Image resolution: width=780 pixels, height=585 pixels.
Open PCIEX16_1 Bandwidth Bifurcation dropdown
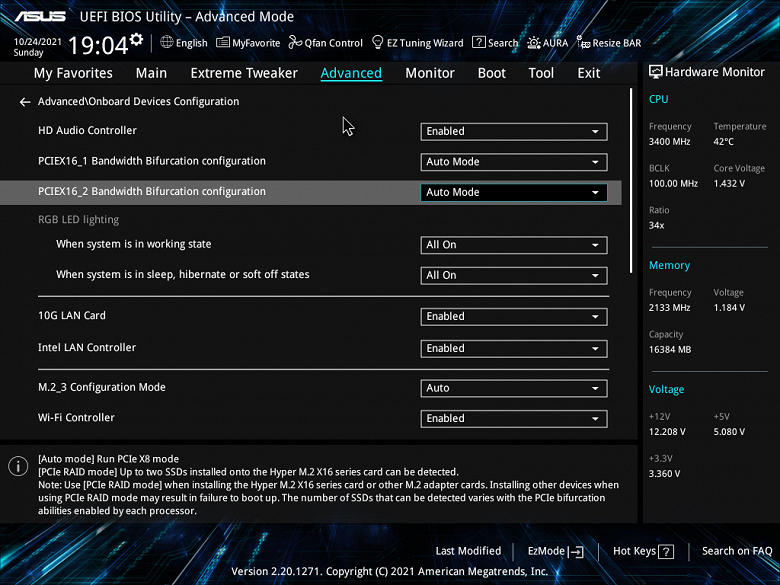coord(514,162)
